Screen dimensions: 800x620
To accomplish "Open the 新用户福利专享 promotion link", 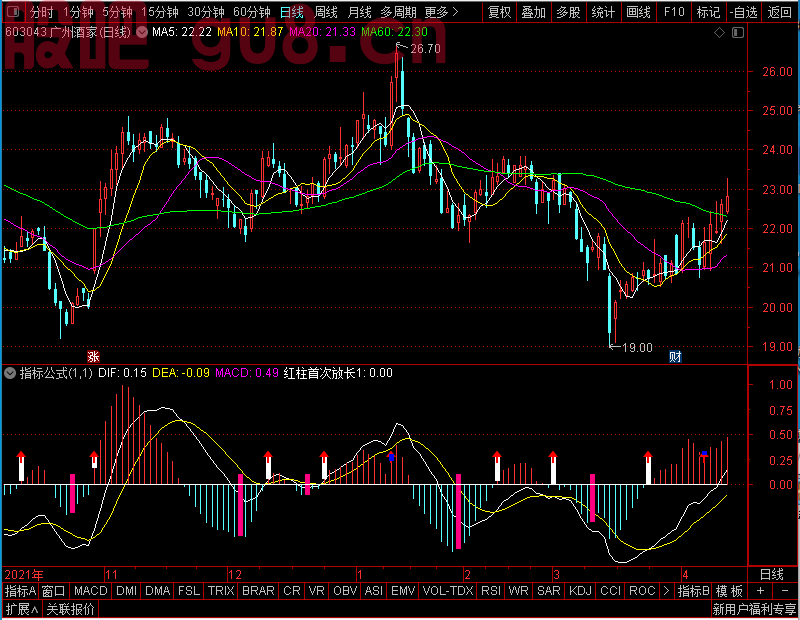I will point(754,609).
